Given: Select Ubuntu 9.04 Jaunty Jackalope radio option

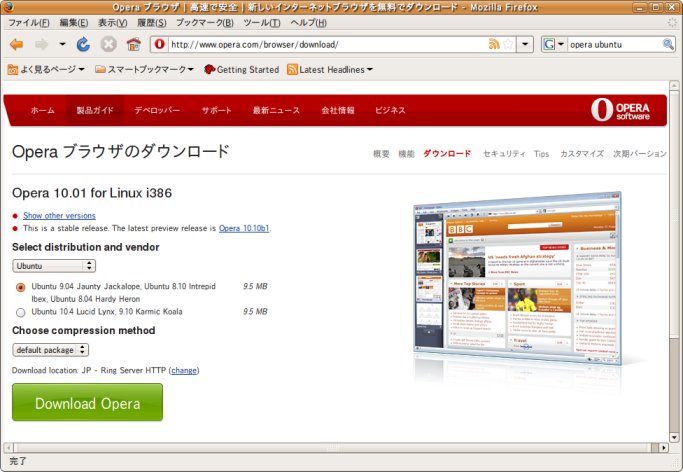Looking at the screenshot, I should tap(21, 287).
